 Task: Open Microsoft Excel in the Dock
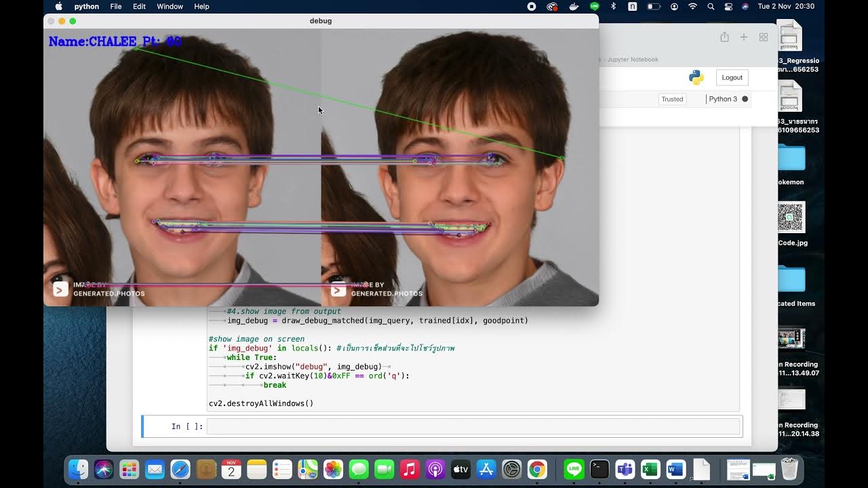click(650, 469)
